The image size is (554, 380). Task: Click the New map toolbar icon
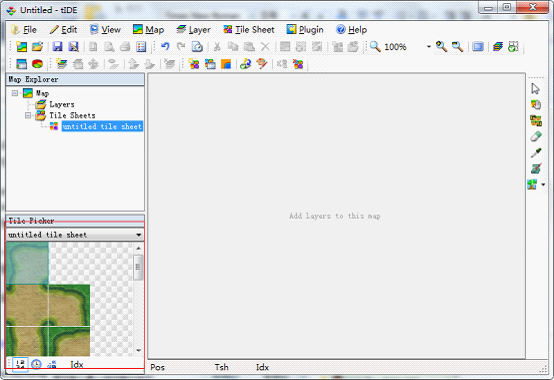[x=22, y=46]
